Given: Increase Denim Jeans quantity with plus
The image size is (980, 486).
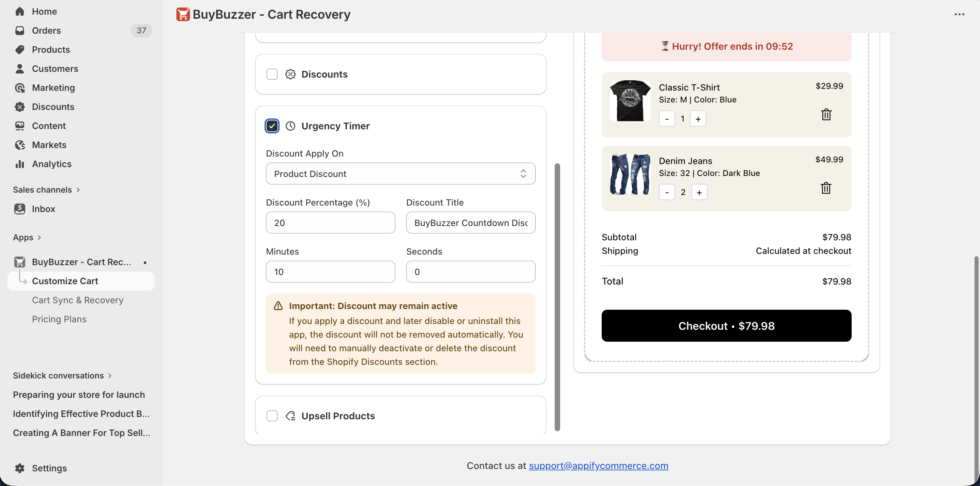Looking at the screenshot, I should pos(699,192).
